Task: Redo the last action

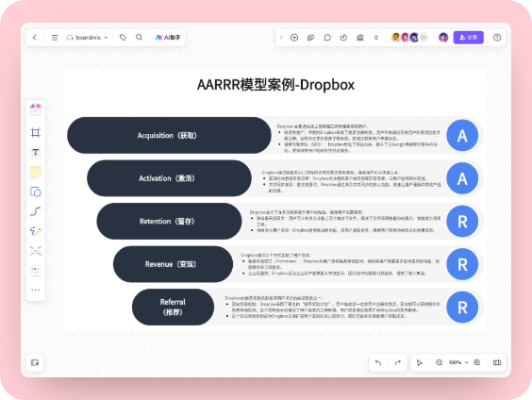Action: (398, 362)
